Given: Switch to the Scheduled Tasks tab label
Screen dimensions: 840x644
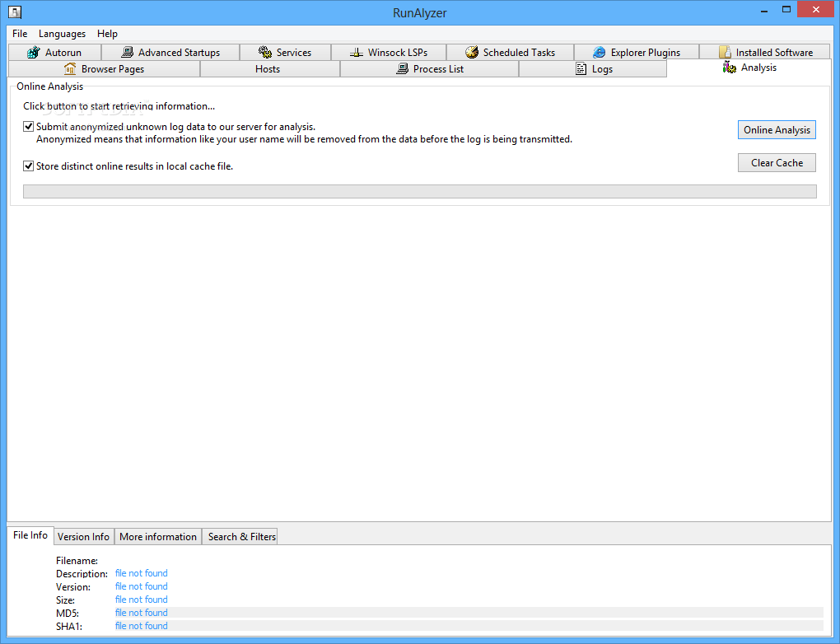Looking at the screenshot, I should [x=519, y=52].
